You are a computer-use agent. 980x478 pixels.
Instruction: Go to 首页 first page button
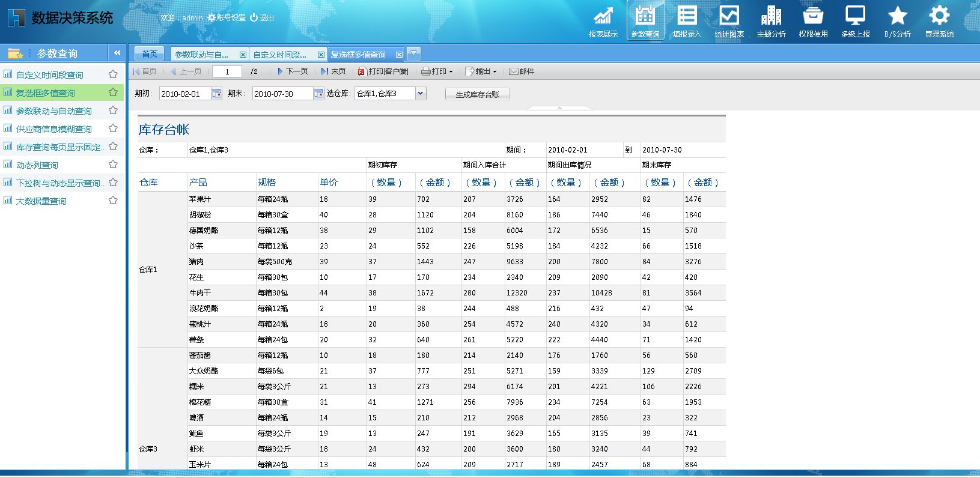coord(145,71)
